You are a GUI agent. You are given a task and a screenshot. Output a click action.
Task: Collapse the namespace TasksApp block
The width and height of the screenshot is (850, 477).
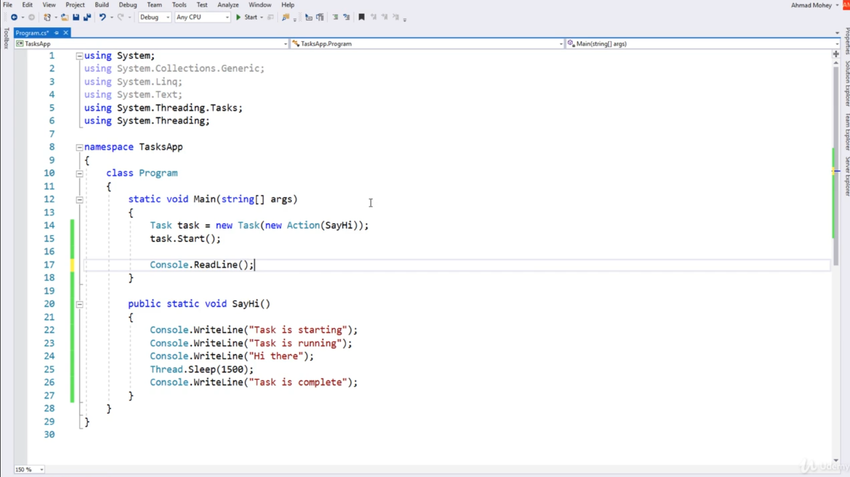79,147
